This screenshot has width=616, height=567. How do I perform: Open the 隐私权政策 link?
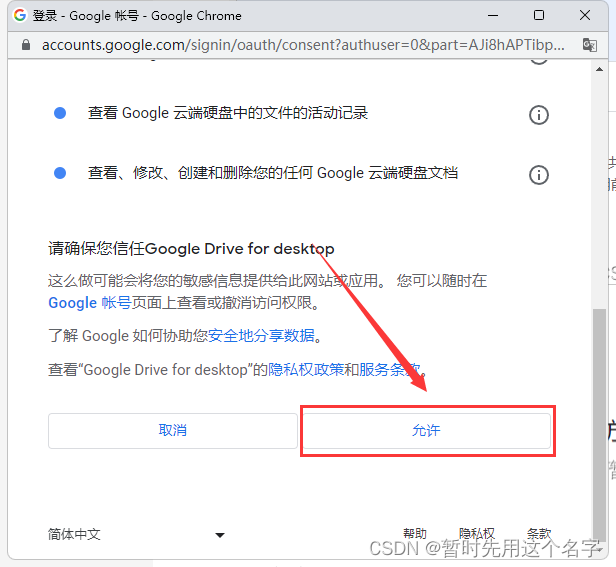[306, 370]
